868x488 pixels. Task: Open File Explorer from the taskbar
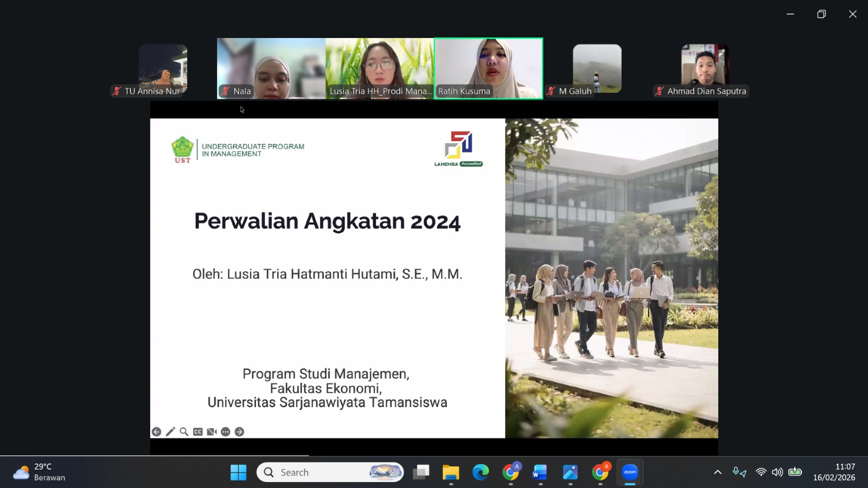tap(450, 472)
